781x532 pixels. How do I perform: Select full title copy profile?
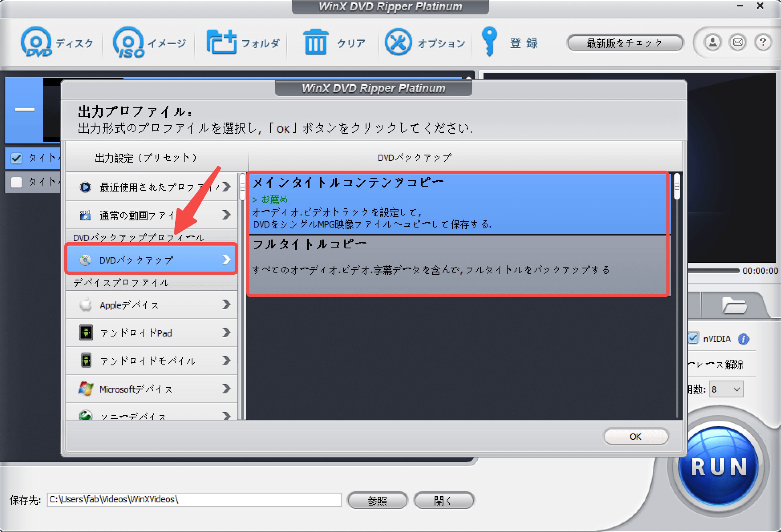[x=459, y=265]
